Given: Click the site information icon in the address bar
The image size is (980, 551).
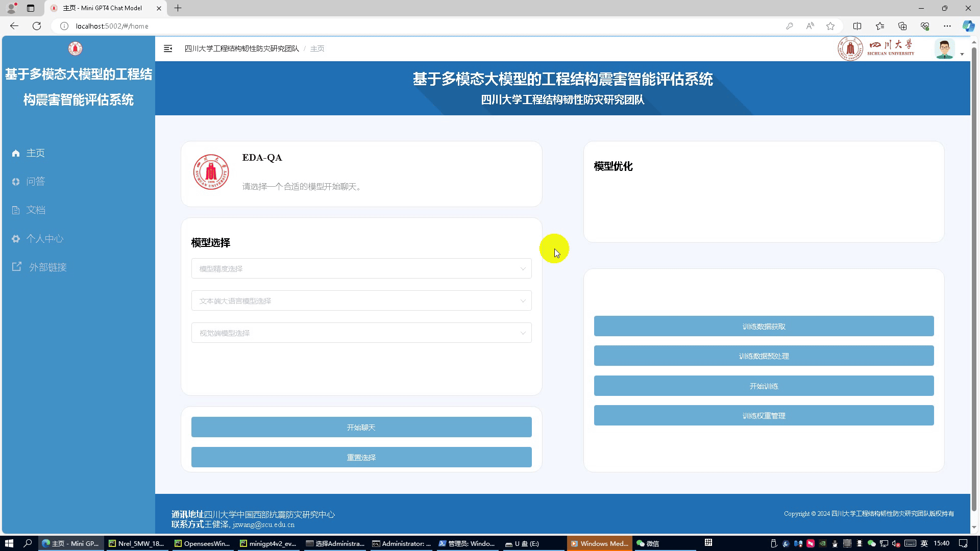Looking at the screenshot, I should click(64, 26).
